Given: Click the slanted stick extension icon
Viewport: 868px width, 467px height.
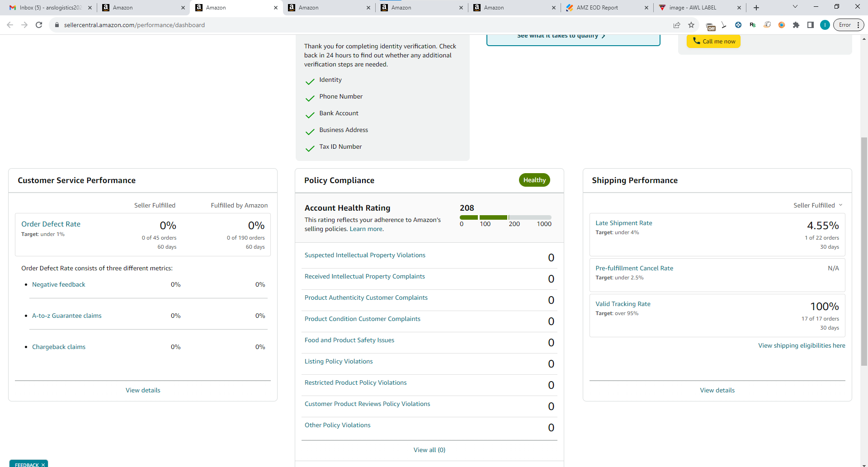Looking at the screenshot, I should [x=724, y=25].
